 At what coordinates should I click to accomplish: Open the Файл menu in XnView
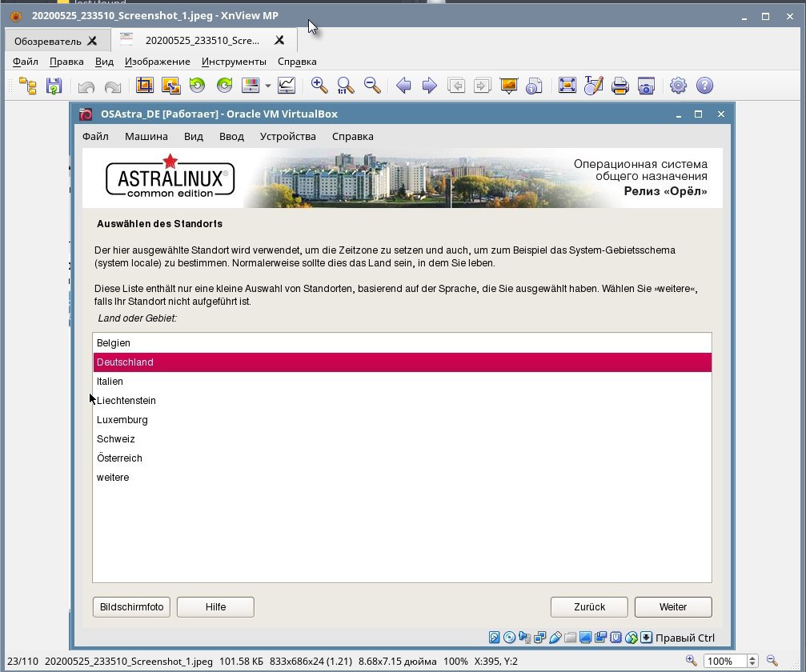(x=25, y=62)
